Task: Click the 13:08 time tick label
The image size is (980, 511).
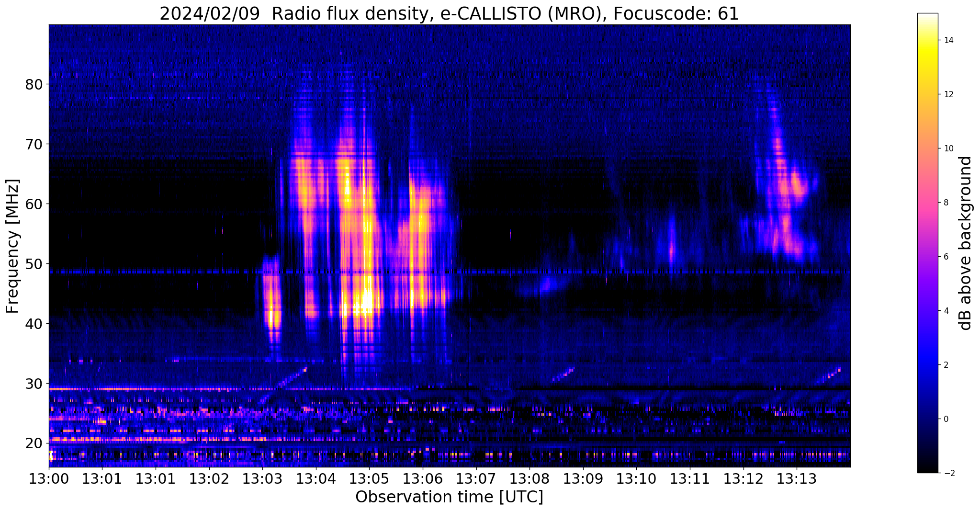Action: [x=529, y=479]
